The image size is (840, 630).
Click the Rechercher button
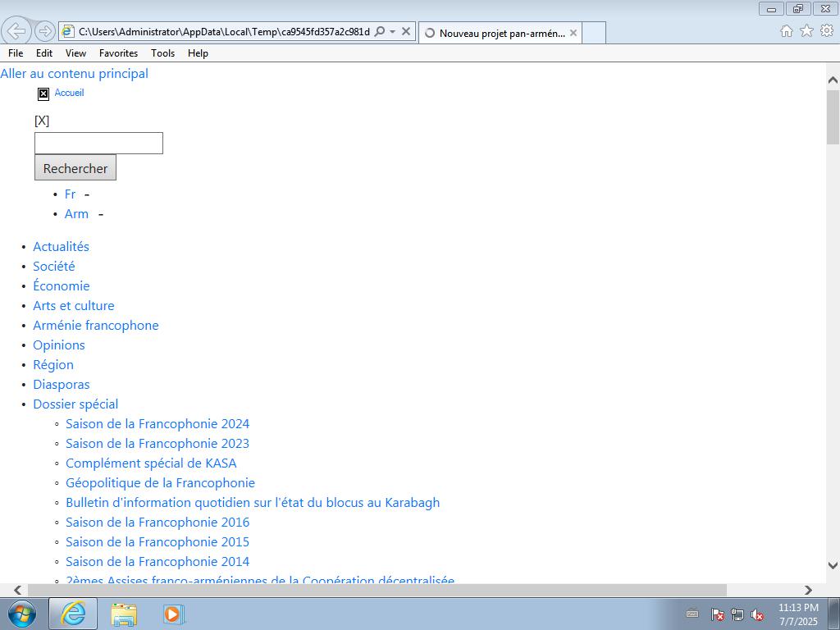[x=75, y=168]
